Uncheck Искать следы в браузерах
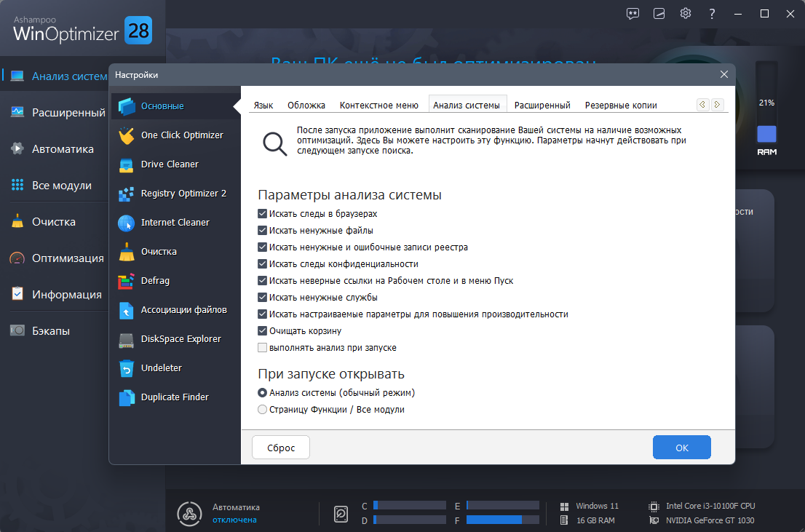The height and width of the screenshot is (532, 805). (x=262, y=214)
